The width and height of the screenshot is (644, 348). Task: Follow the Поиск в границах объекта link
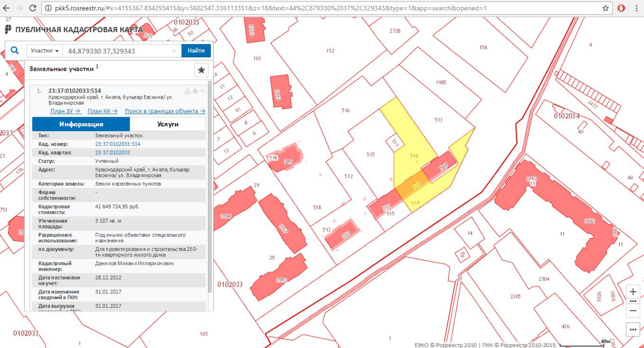(x=165, y=111)
